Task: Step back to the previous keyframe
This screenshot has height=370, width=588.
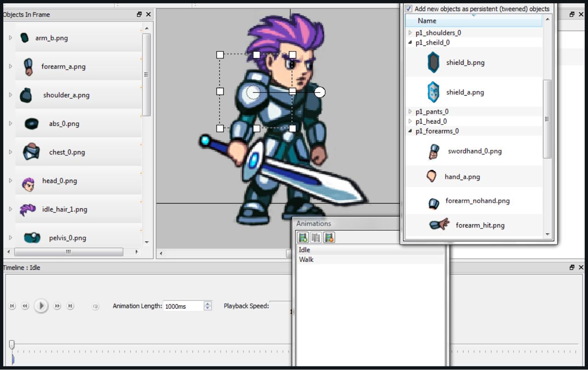Action: pyautogui.click(x=25, y=306)
